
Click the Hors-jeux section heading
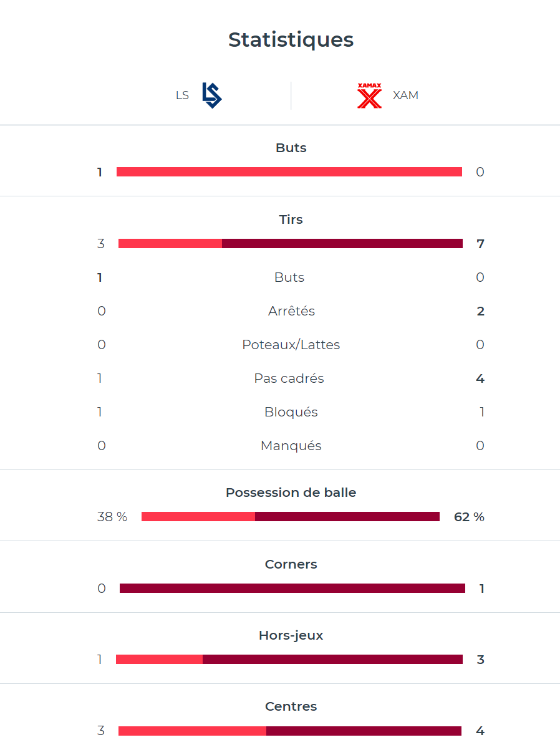tap(291, 635)
